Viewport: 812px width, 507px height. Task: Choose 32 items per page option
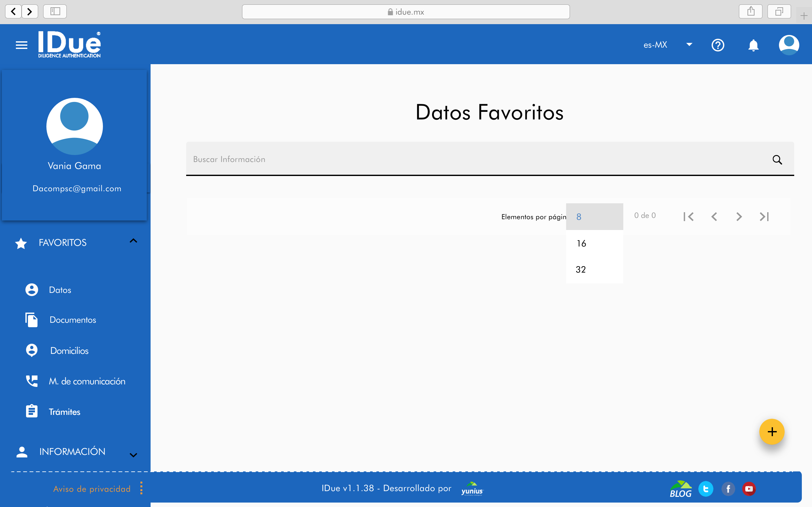pos(581,270)
